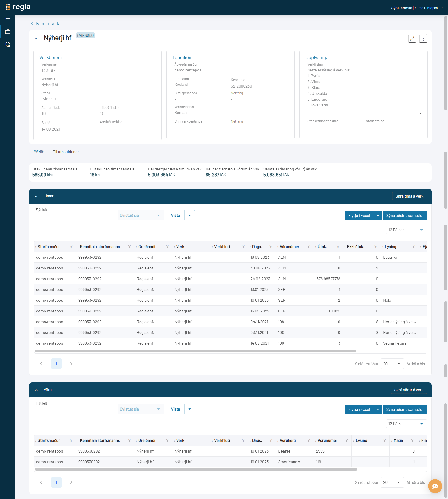Click filter icon on Vöruheiti column
Viewport: 448px width, 499px height.
[309, 440]
